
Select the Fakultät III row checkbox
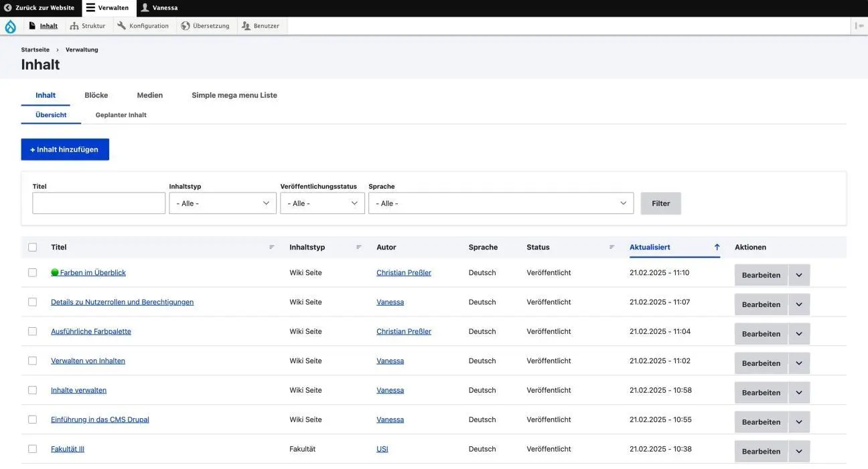(x=32, y=449)
